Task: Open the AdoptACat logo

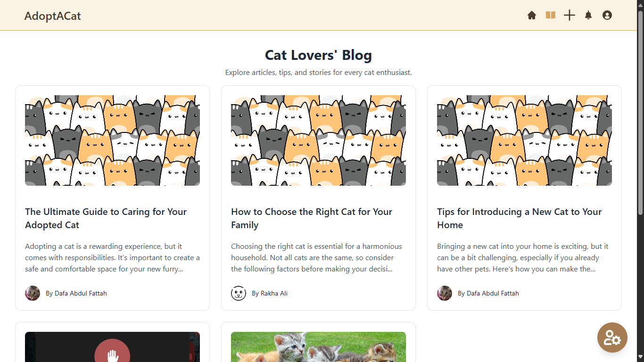Action: click(52, 16)
